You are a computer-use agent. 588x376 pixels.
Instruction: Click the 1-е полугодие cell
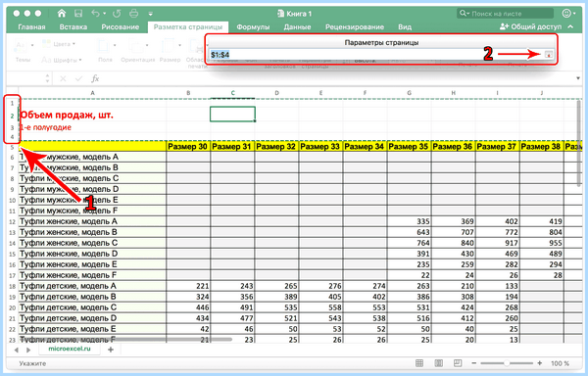click(46, 127)
